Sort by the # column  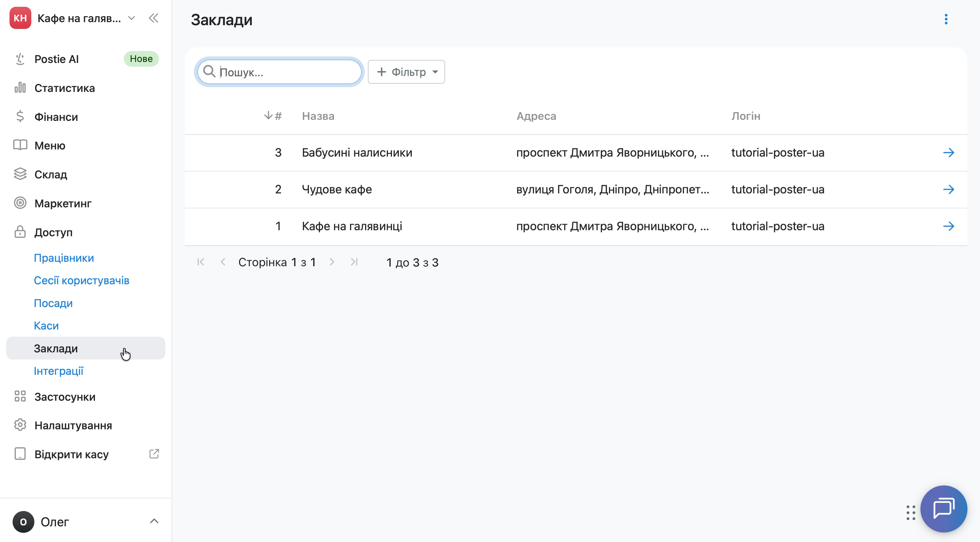273,116
